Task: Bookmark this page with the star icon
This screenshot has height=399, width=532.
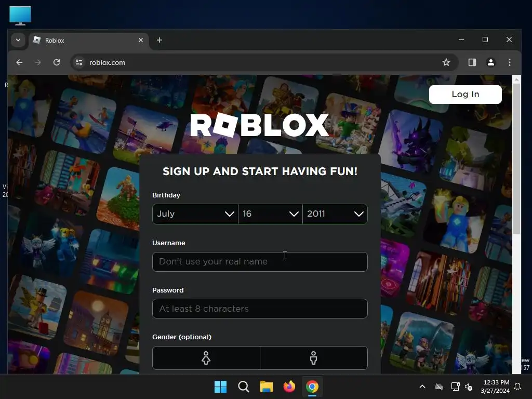Action: (x=446, y=62)
